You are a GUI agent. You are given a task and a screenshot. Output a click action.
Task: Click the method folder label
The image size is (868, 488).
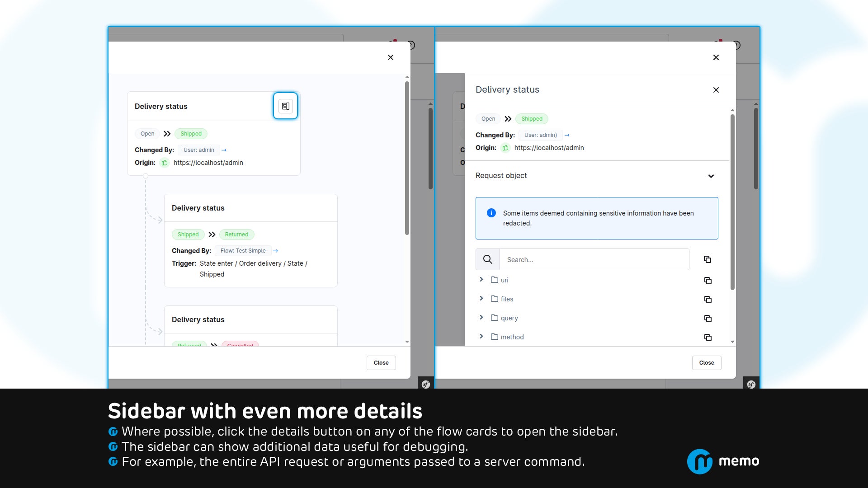click(512, 337)
